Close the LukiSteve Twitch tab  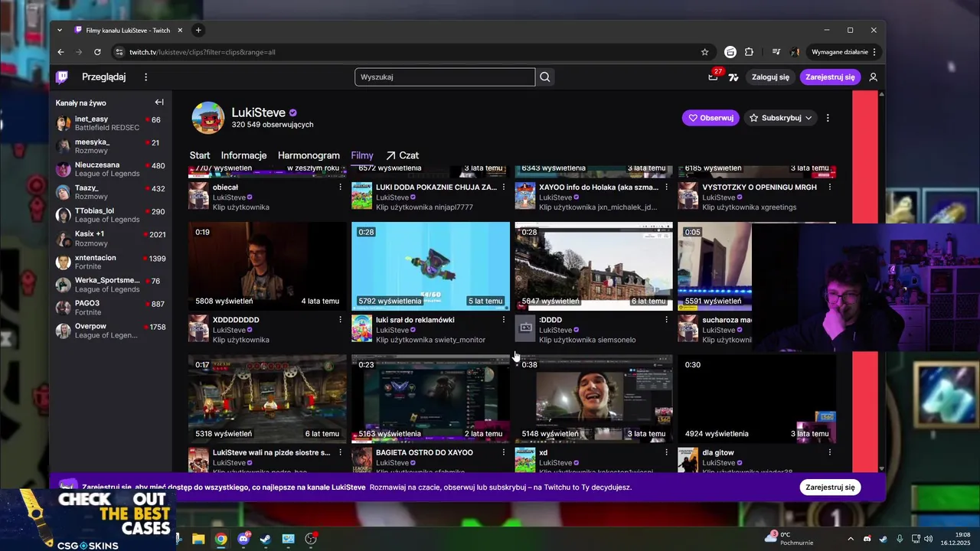180,30
